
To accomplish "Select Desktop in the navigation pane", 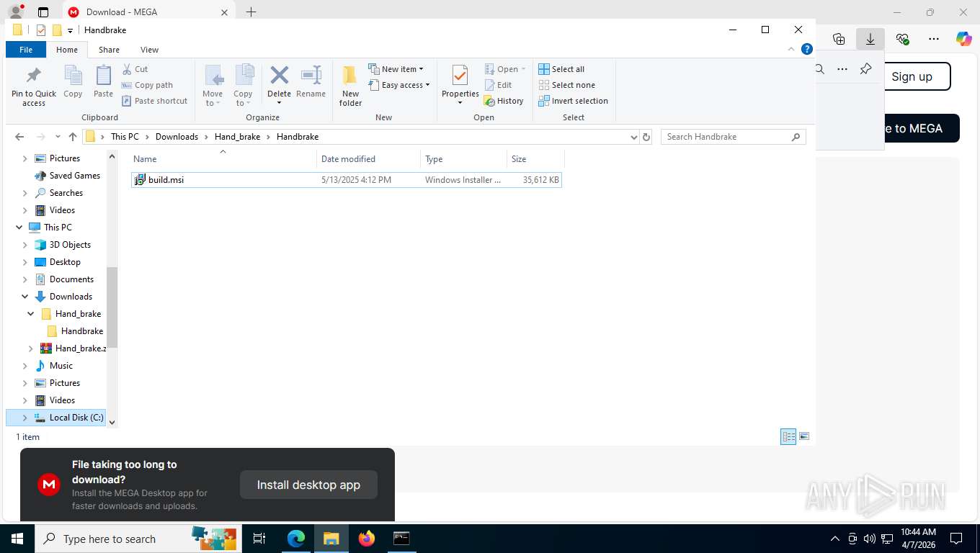I will point(58,262).
